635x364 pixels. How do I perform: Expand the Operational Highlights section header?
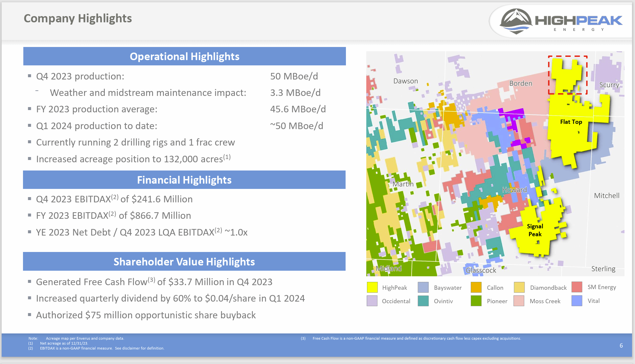tap(184, 56)
